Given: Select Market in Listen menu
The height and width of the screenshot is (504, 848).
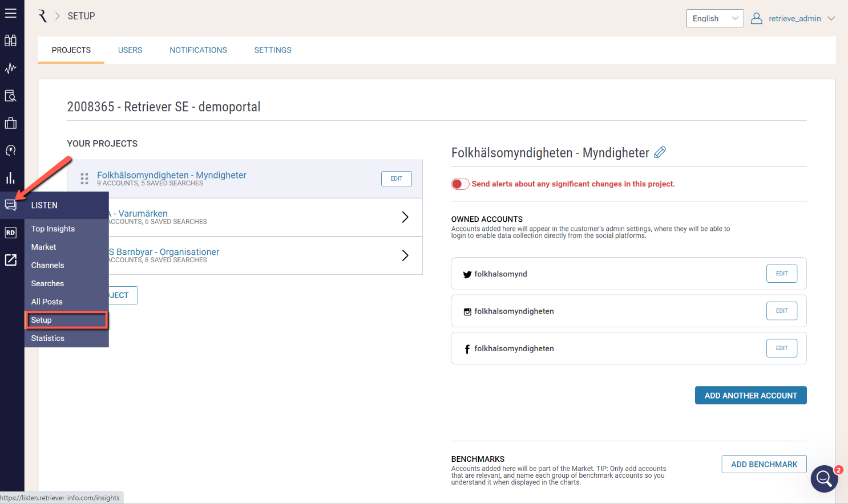Looking at the screenshot, I should tap(66, 247).
